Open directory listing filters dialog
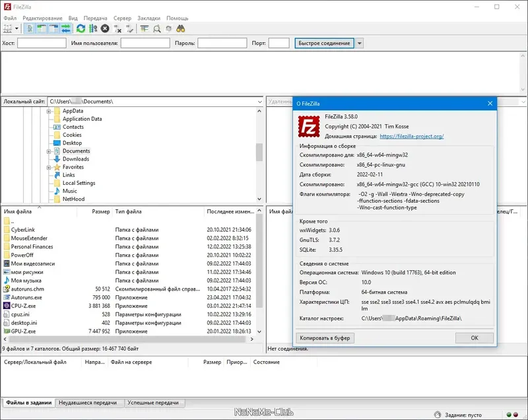The width and height of the screenshot is (528, 420). tap(145, 28)
